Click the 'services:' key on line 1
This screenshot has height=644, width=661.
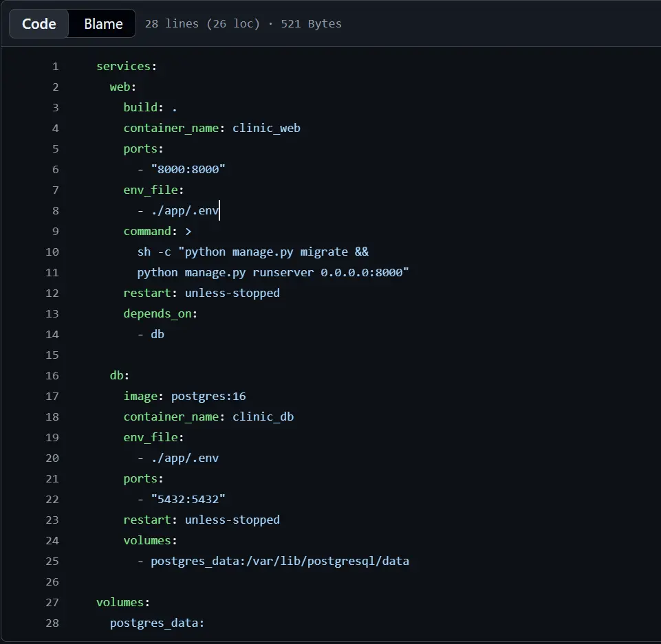[127, 67]
